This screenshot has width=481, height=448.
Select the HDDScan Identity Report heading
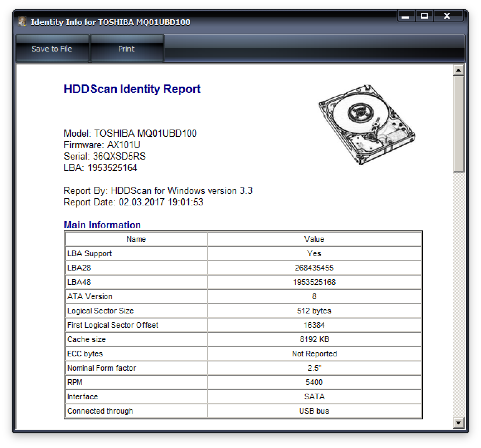[x=132, y=89]
